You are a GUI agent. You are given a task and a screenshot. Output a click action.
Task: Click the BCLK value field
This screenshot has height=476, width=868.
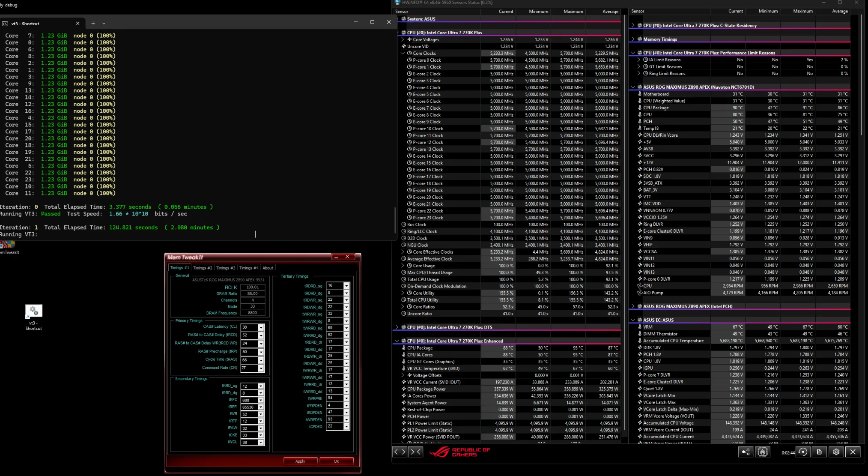coord(253,287)
